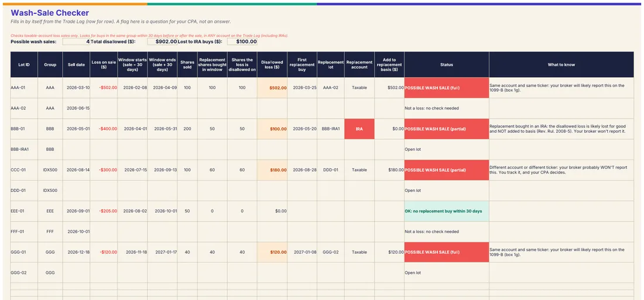This screenshot has height=300, width=644.
Task: Select the $502.00 disallowed loss cell
Action: (x=272, y=88)
